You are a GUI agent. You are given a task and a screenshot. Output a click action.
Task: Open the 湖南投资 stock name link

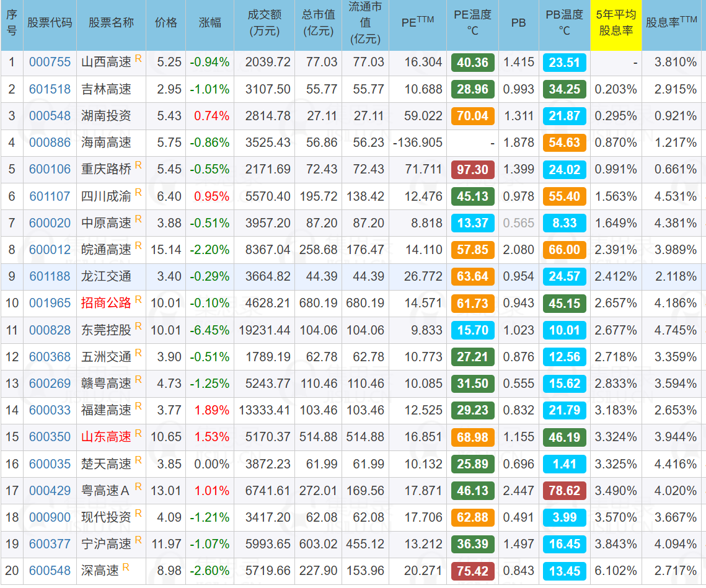[x=106, y=116]
